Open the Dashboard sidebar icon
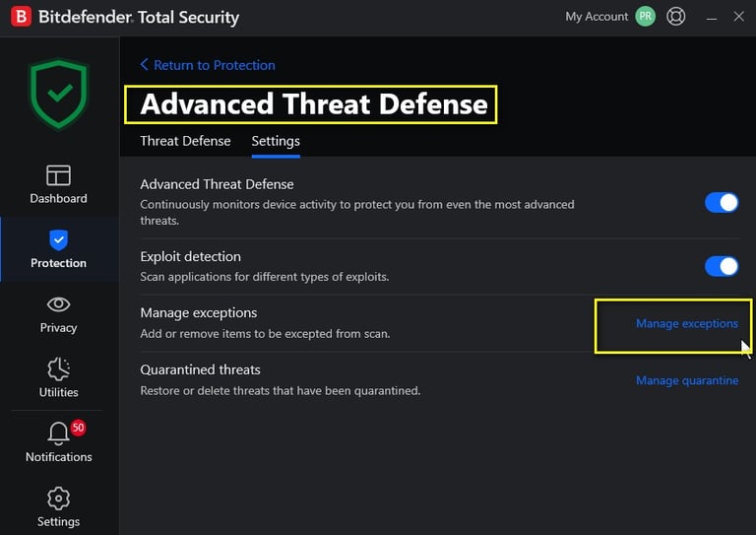The image size is (756, 535). click(58, 175)
